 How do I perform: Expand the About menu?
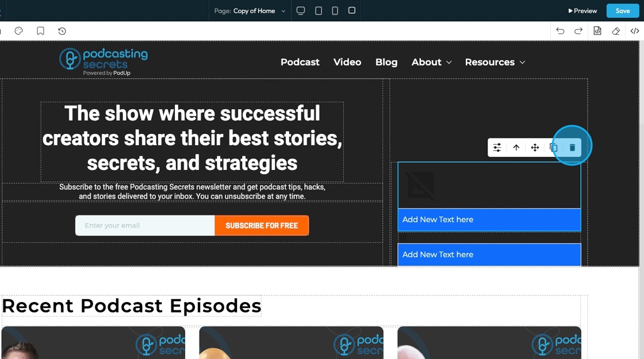(431, 63)
